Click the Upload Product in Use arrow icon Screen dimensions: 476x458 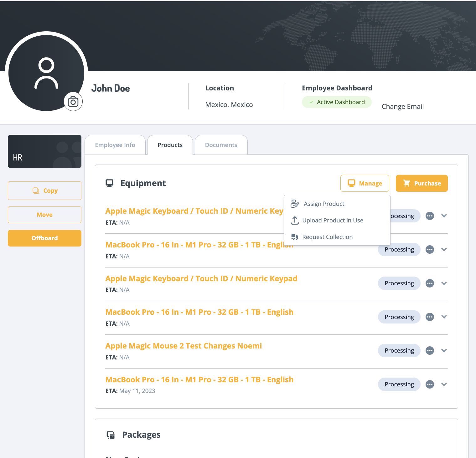pyautogui.click(x=295, y=221)
